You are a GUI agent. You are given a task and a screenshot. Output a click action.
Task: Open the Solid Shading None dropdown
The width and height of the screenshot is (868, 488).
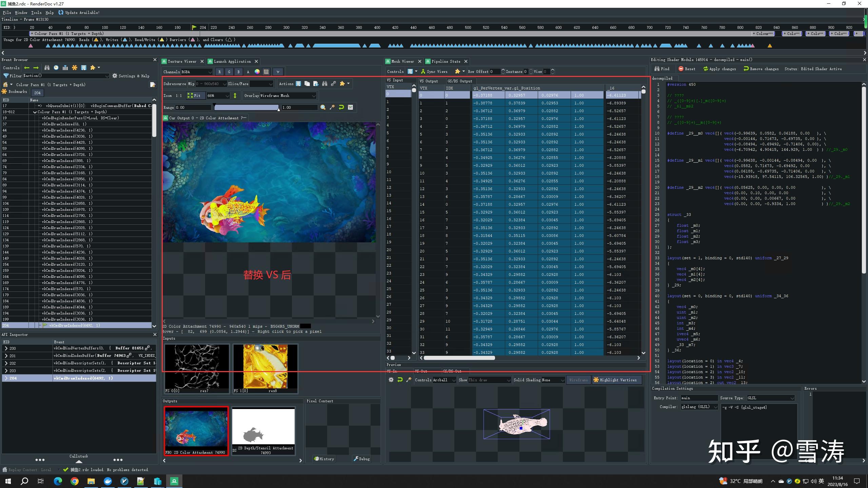pyautogui.click(x=553, y=380)
